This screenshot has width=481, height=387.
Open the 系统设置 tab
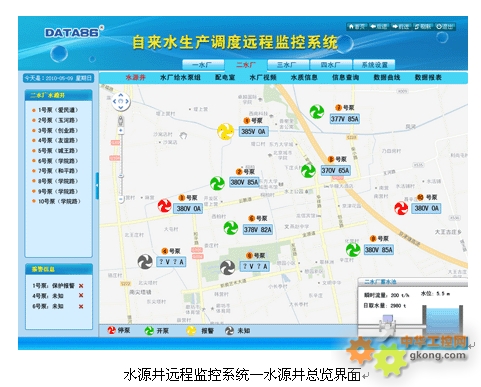374,65
